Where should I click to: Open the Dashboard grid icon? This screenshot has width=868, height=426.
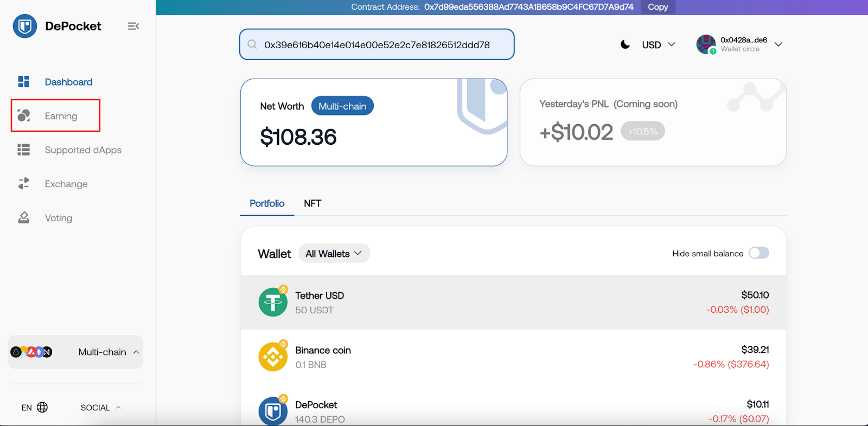24,81
